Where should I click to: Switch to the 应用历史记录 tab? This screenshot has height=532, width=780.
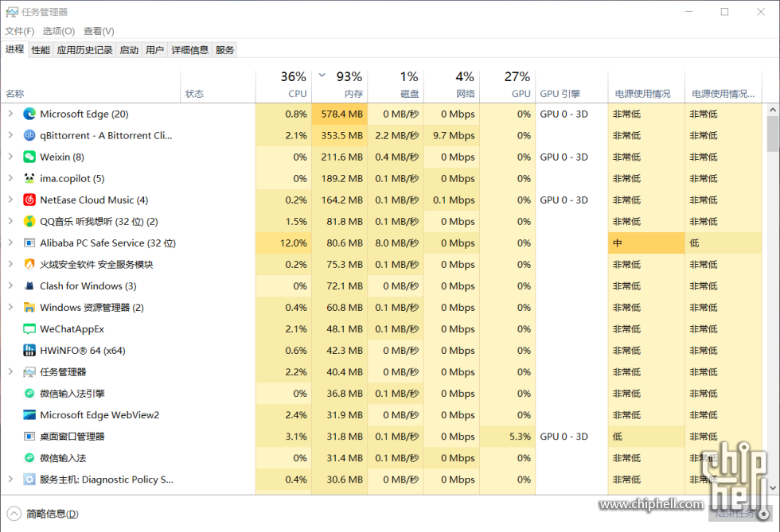point(84,50)
